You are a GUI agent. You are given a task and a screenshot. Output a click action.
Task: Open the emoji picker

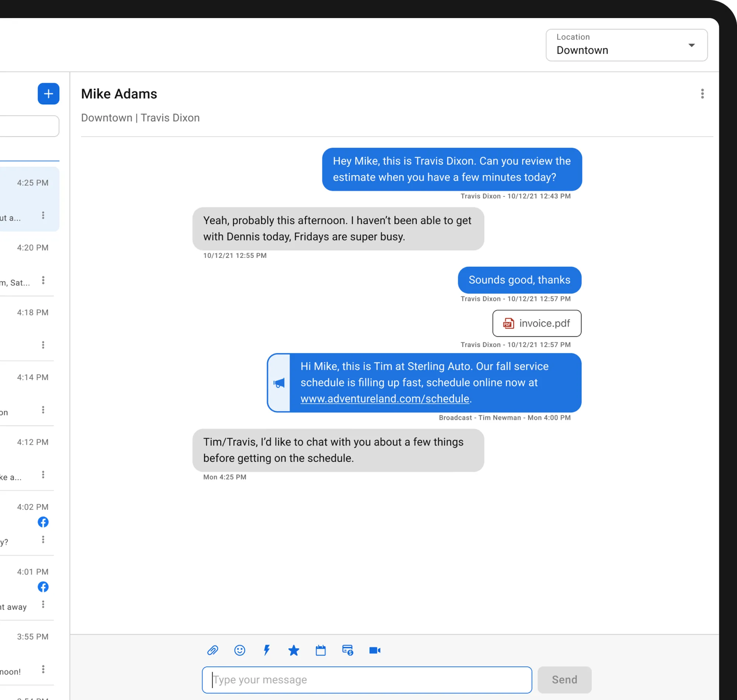[x=240, y=651]
